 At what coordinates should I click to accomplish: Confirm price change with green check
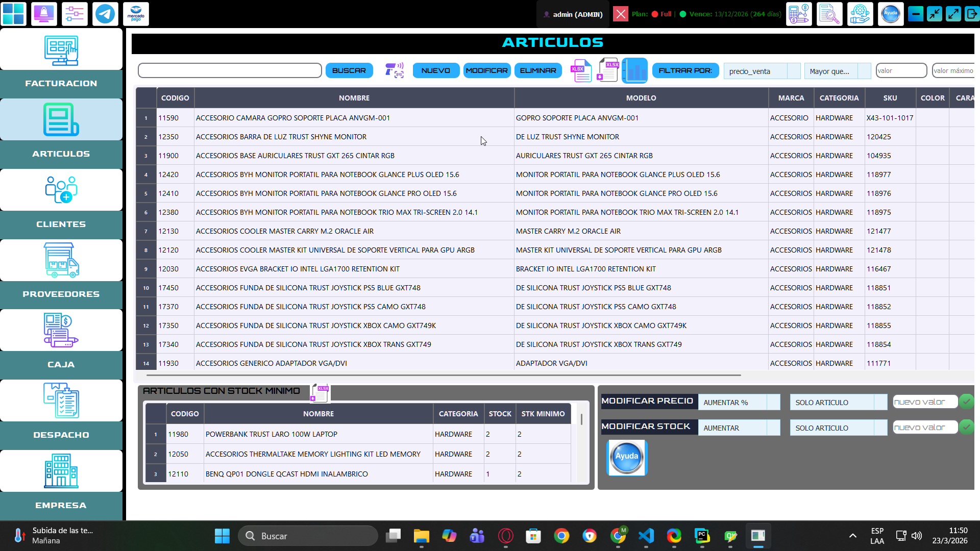click(966, 402)
